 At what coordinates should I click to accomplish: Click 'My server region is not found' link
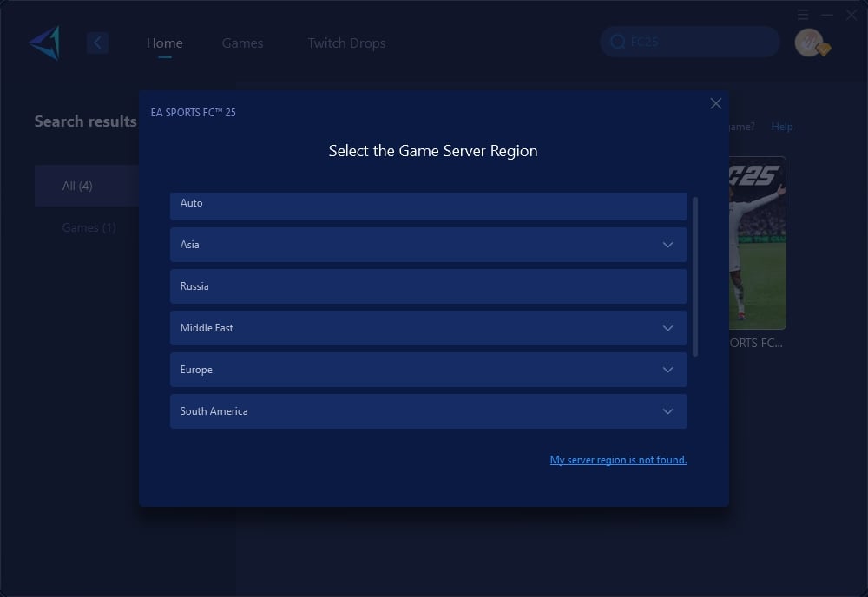point(618,460)
